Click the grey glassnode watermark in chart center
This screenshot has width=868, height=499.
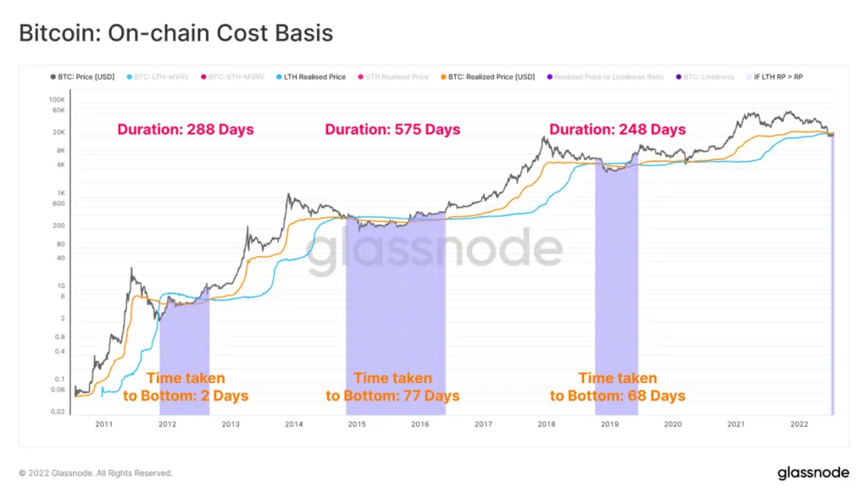tap(435, 249)
